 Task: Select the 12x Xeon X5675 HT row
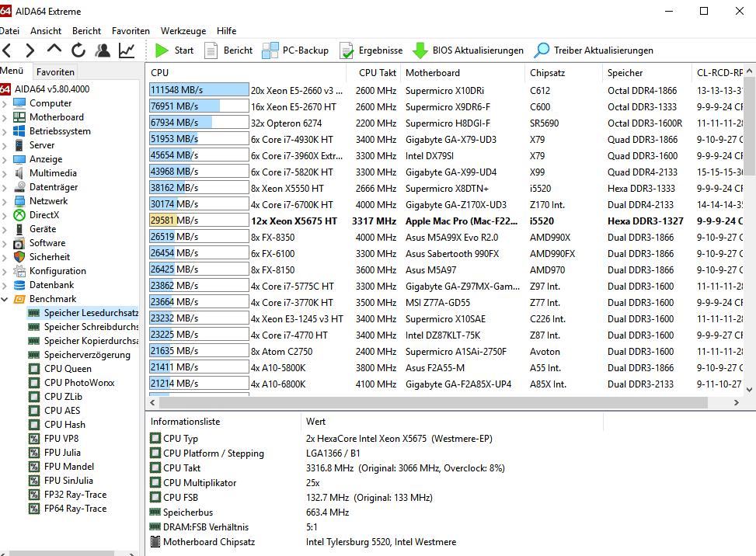tap(446, 221)
